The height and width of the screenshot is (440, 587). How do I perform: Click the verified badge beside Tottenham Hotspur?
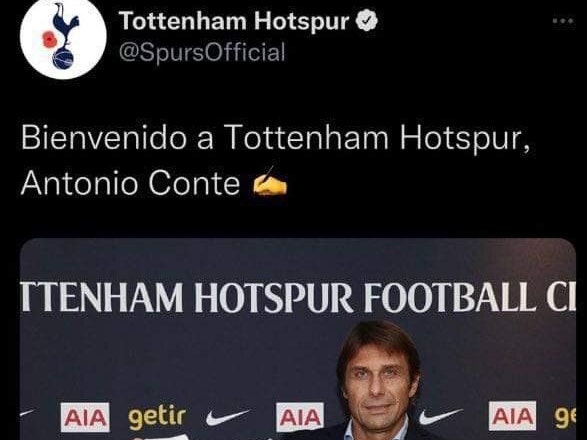pos(366,21)
